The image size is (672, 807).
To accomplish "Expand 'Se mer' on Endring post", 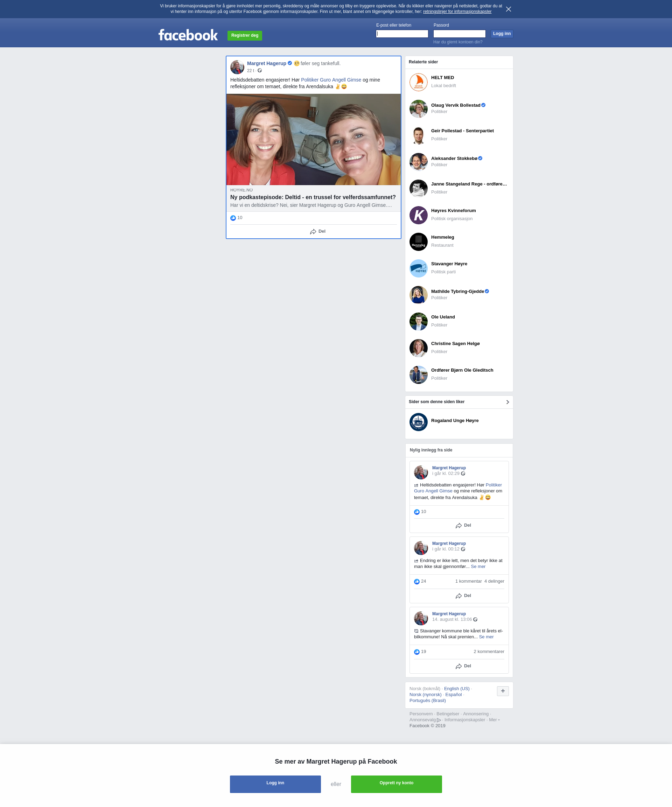I will (478, 567).
